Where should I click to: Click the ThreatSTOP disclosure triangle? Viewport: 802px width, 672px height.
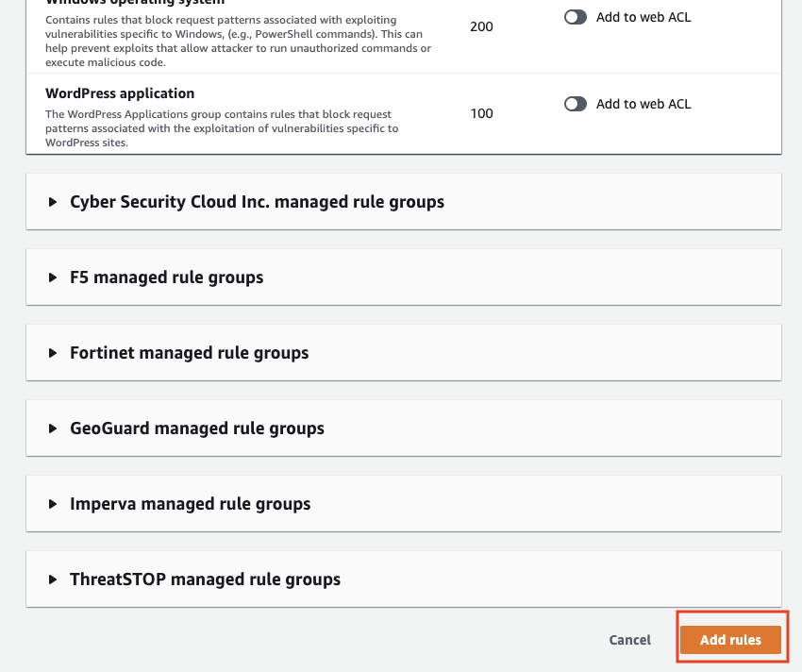(53, 580)
